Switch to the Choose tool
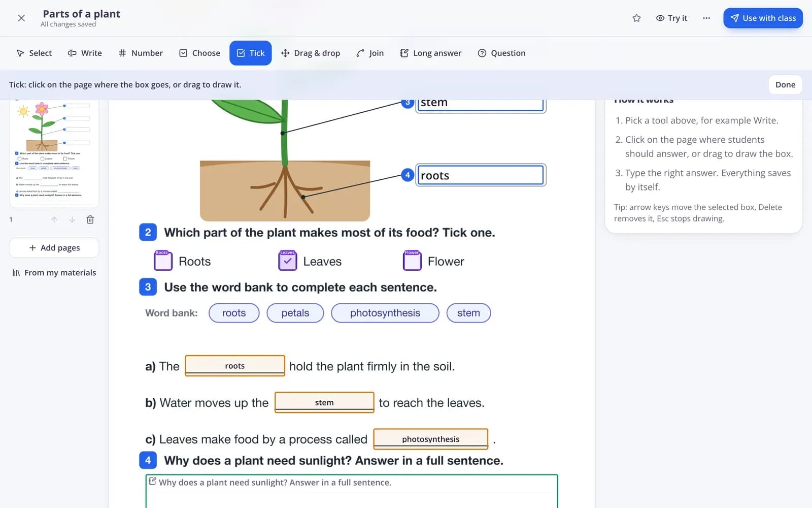 [x=199, y=53]
